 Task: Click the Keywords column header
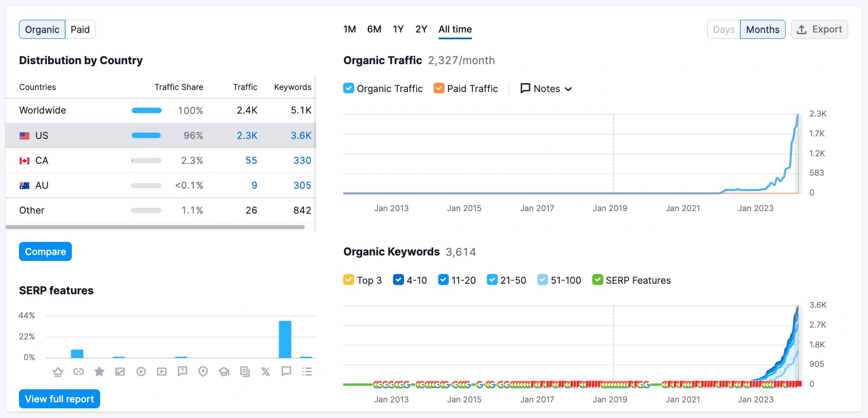[293, 87]
